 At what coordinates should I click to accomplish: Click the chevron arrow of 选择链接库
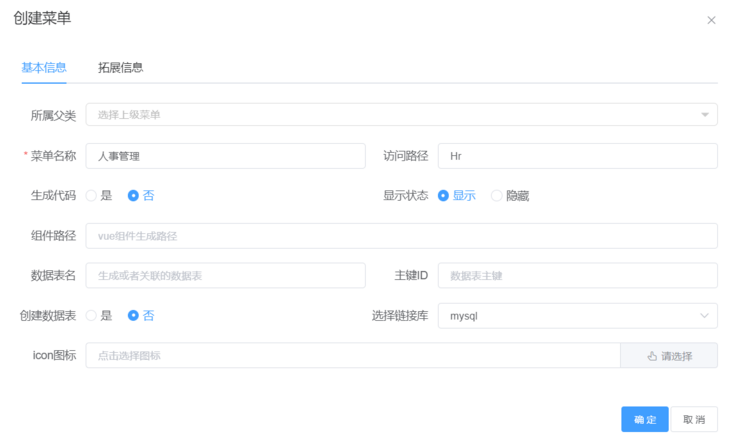point(704,316)
